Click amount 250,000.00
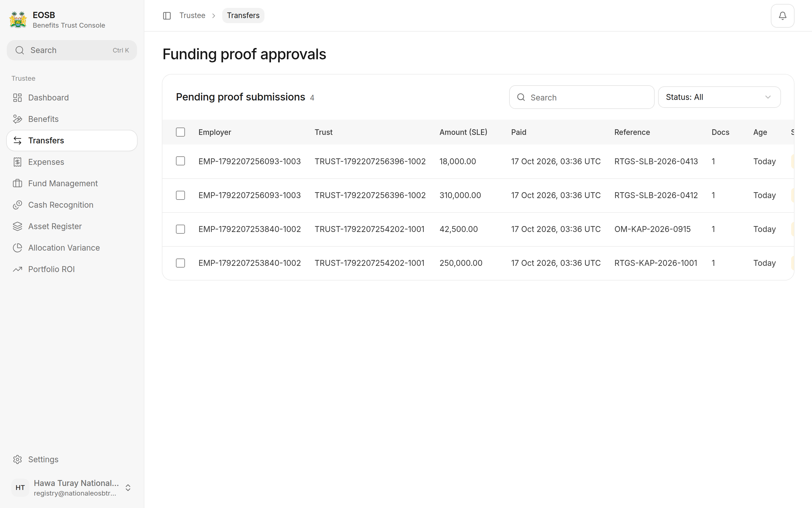This screenshot has height=508, width=812. click(x=461, y=263)
